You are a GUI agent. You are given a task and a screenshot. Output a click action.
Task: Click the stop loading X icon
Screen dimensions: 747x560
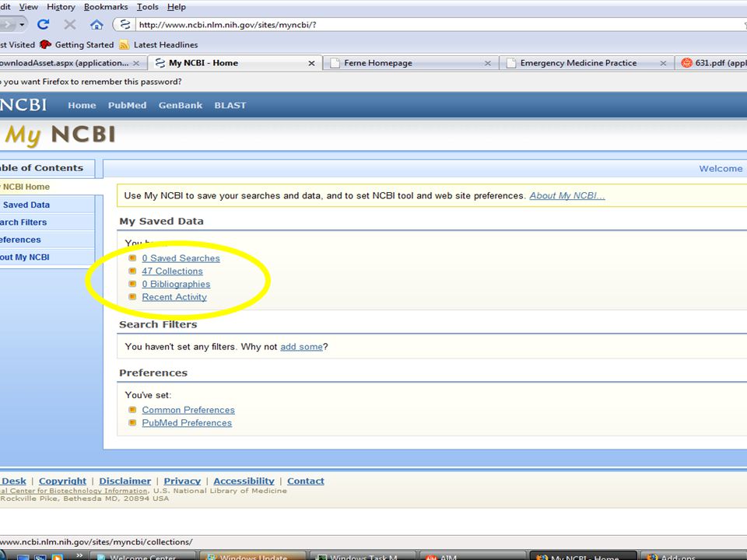point(70,24)
